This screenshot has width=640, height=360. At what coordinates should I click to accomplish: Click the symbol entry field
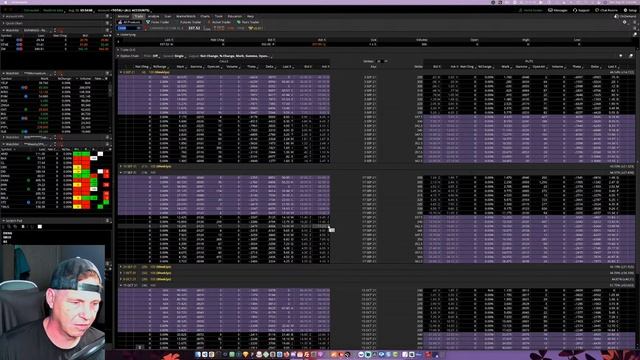(x=129, y=28)
